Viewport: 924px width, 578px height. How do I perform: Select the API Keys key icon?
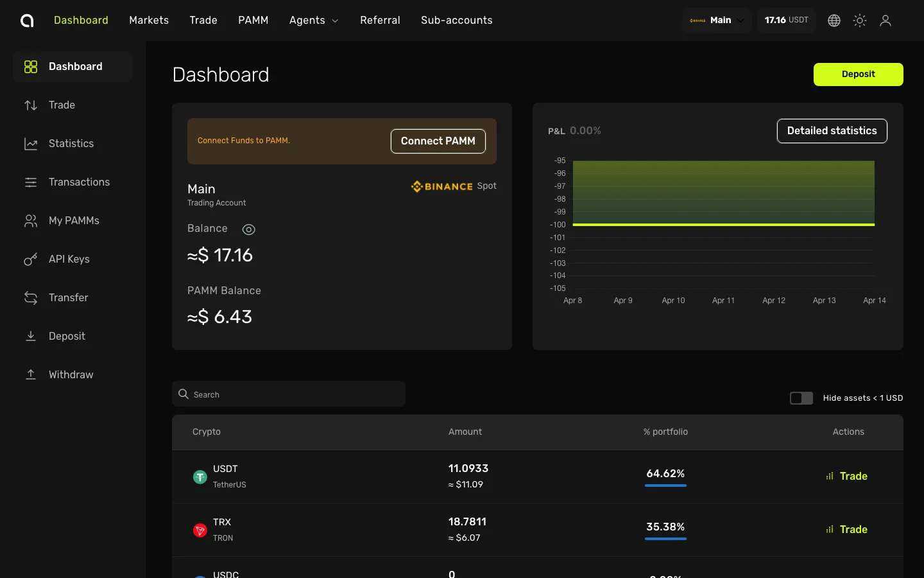point(31,259)
